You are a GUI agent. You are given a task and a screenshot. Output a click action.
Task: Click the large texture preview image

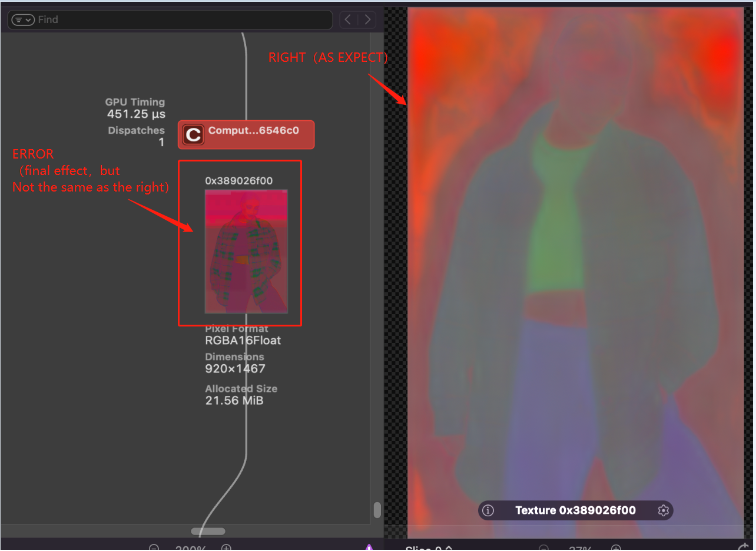pos(576,273)
